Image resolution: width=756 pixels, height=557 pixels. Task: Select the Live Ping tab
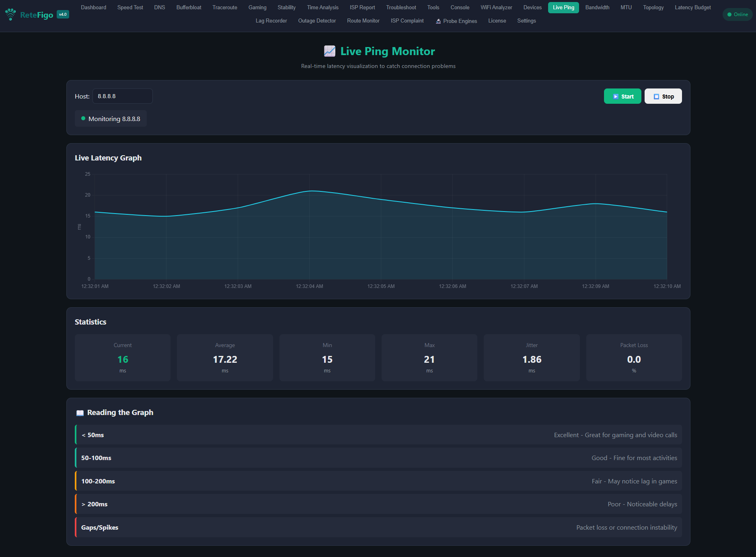tap(563, 7)
